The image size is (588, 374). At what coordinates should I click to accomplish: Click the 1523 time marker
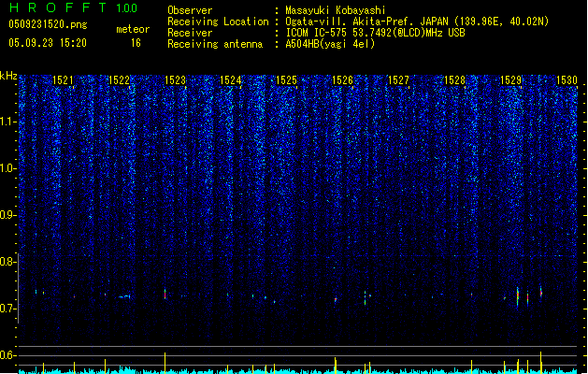[175, 80]
